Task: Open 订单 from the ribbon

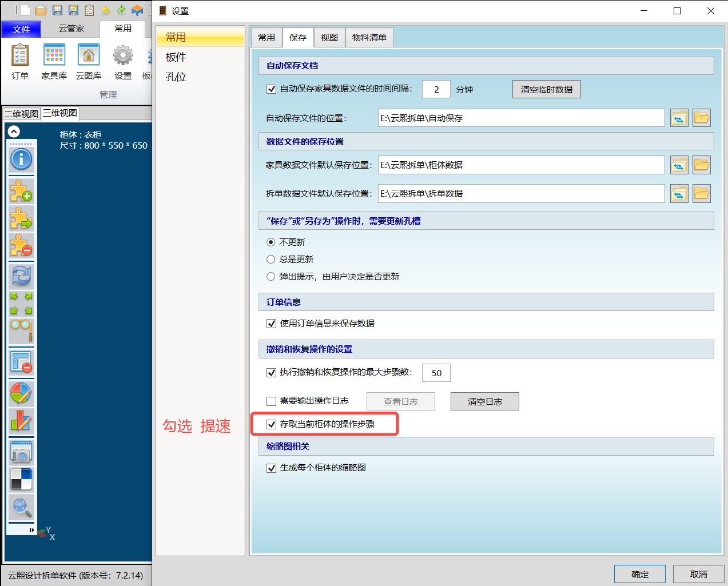Action: tap(20, 62)
